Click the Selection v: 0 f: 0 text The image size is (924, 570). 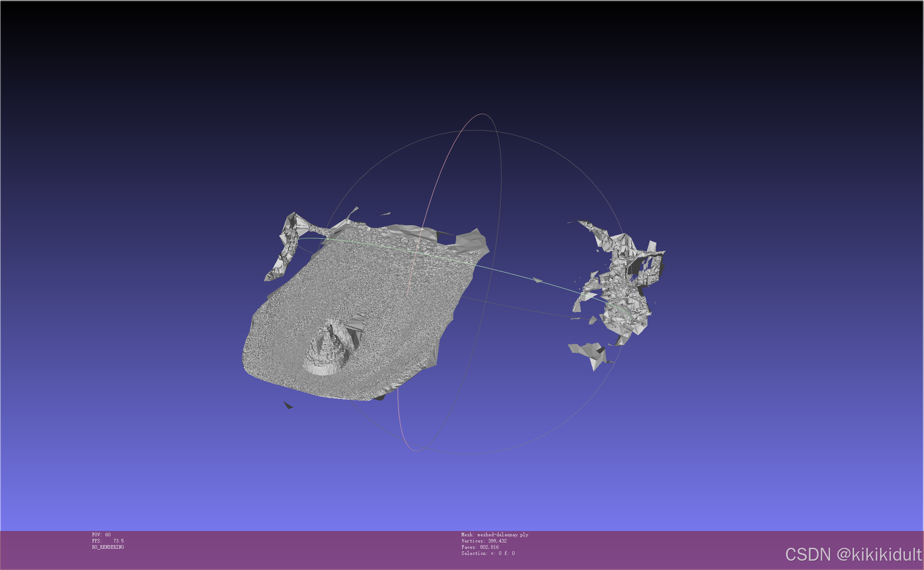click(487, 553)
